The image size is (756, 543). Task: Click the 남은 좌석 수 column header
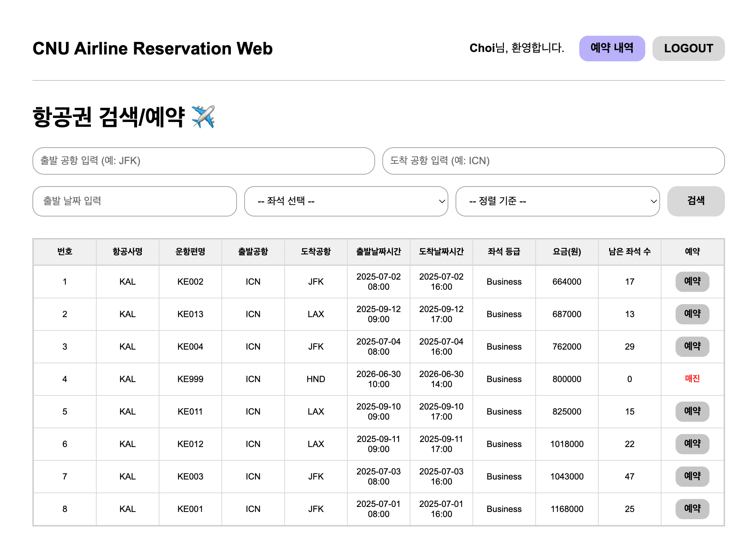tap(630, 251)
